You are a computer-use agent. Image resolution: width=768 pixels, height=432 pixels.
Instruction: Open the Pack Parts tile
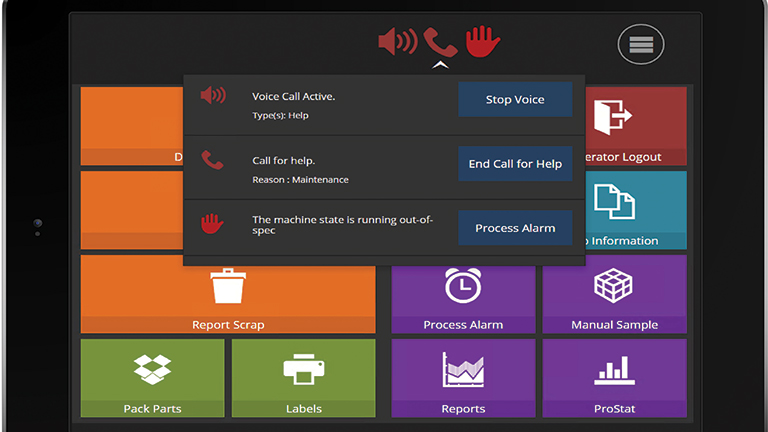point(152,377)
